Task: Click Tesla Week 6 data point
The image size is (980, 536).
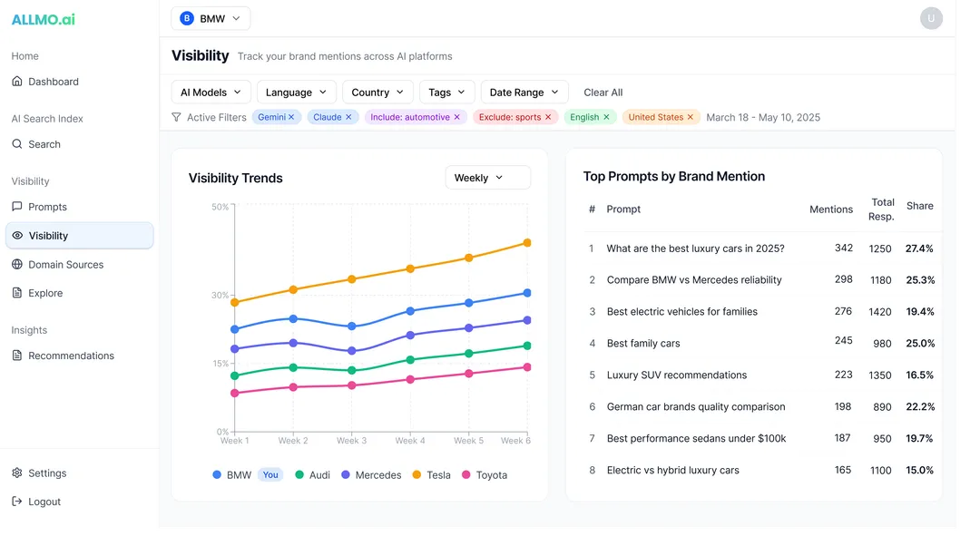Action: [x=527, y=243]
